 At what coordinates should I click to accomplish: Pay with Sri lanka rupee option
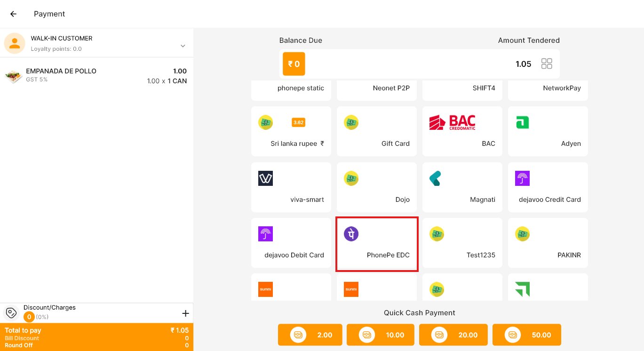(x=291, y=131)
